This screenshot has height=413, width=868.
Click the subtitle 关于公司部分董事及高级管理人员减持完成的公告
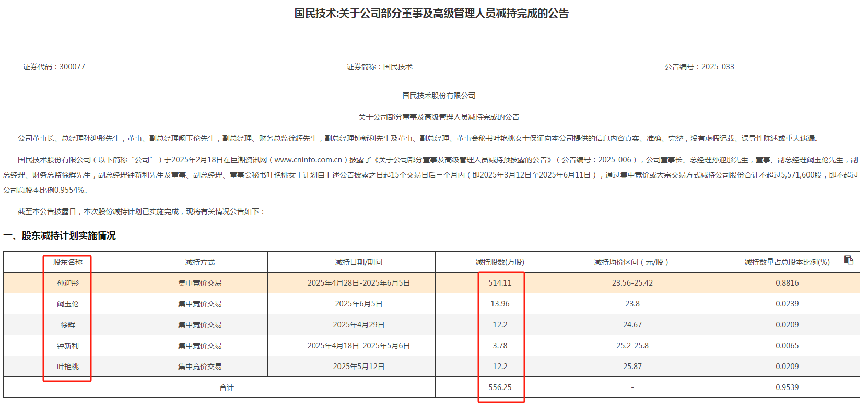(x=439, y=117)
